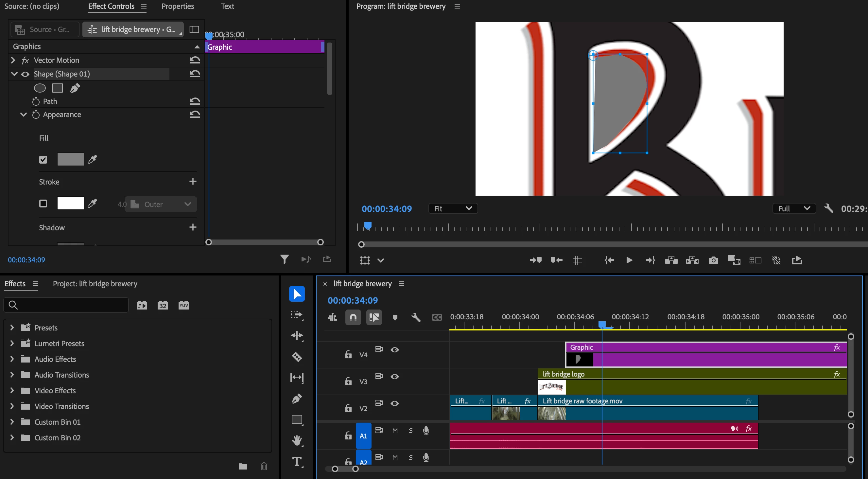This screenshot has width=868, height=479.
Task: Select the Hand tool
Action: [x=297, y=441]
